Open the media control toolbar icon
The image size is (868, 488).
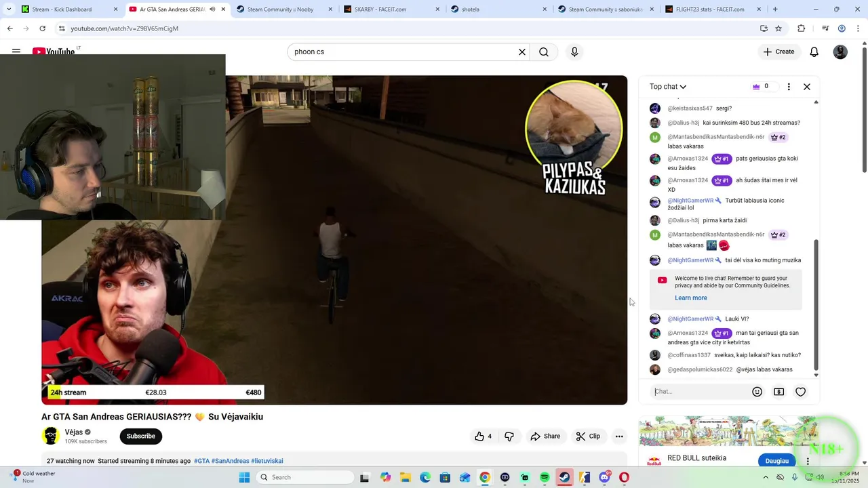coord(825,28)
